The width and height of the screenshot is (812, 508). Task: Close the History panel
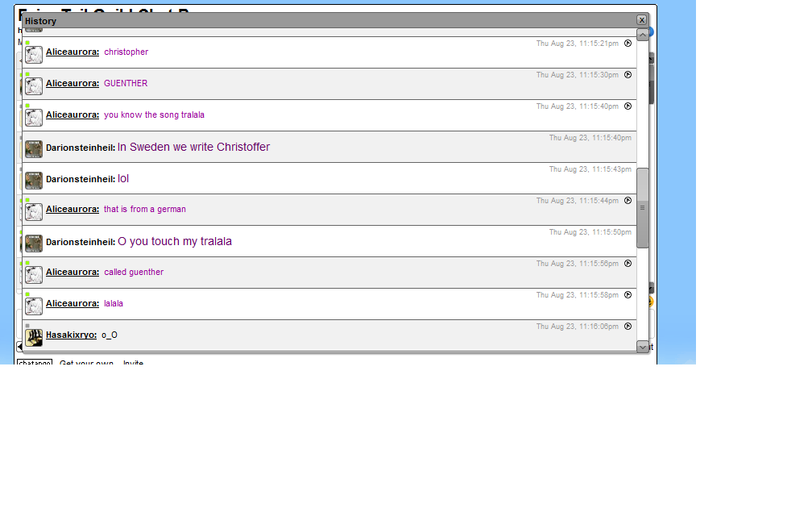pyautogui.click(x=641, y=20)
